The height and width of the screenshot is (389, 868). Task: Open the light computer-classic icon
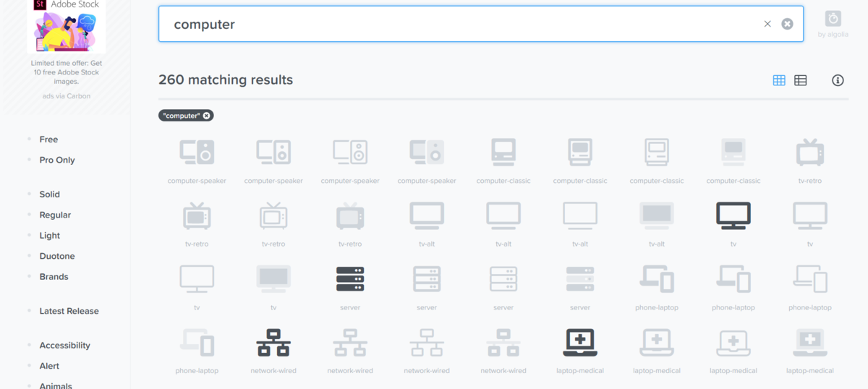coord(657,152)
